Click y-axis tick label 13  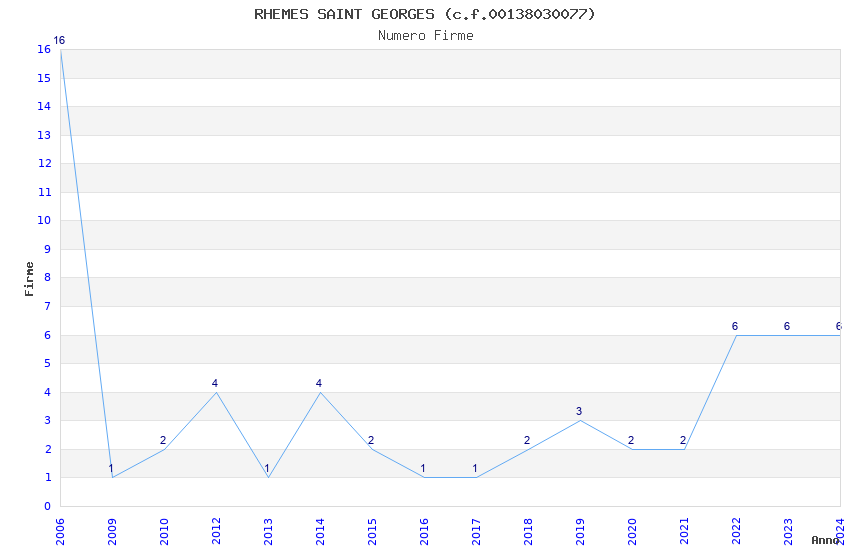[x=44, y=135]
